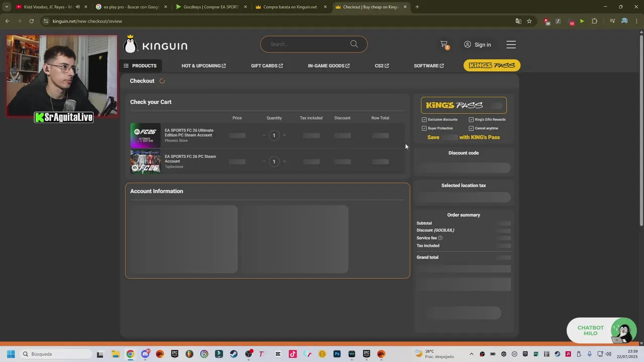Click the KING'S PASS yellow button

click(x=492, y=65)
